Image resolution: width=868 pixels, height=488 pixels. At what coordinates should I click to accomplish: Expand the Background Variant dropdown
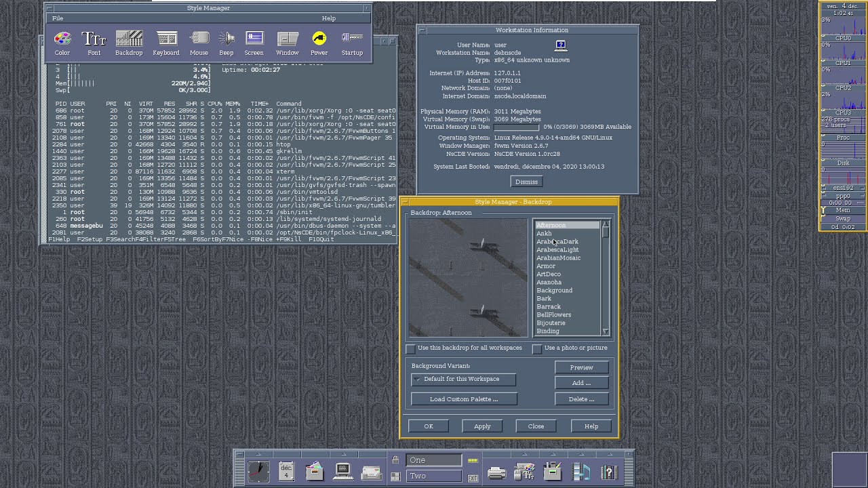point(463,380)
